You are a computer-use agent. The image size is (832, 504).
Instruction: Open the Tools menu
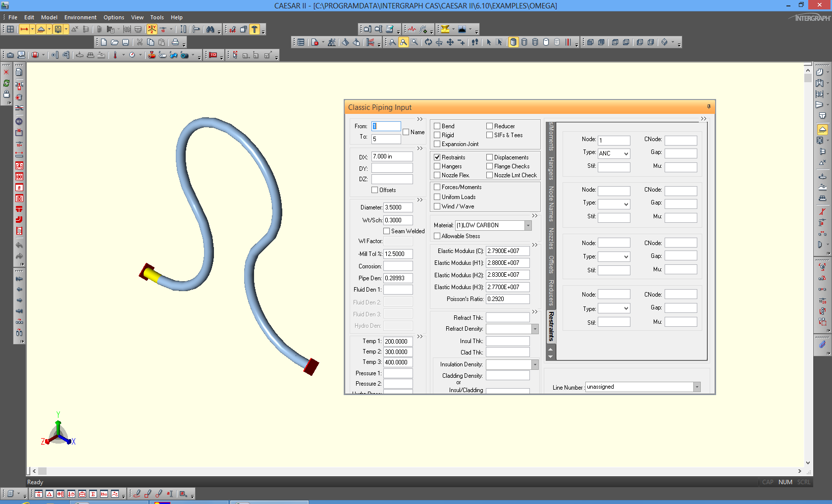click(x=157, y=17)
